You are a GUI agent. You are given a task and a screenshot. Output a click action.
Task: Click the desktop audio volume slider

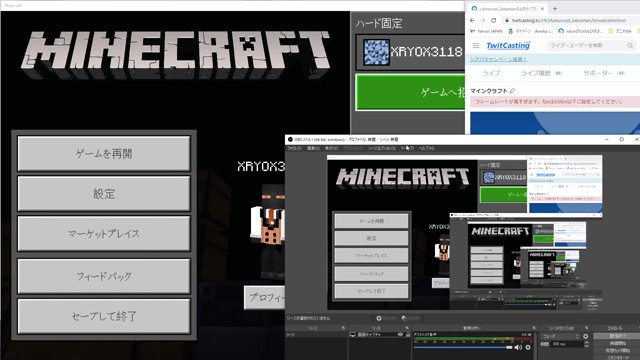click(x=463, y=347)
